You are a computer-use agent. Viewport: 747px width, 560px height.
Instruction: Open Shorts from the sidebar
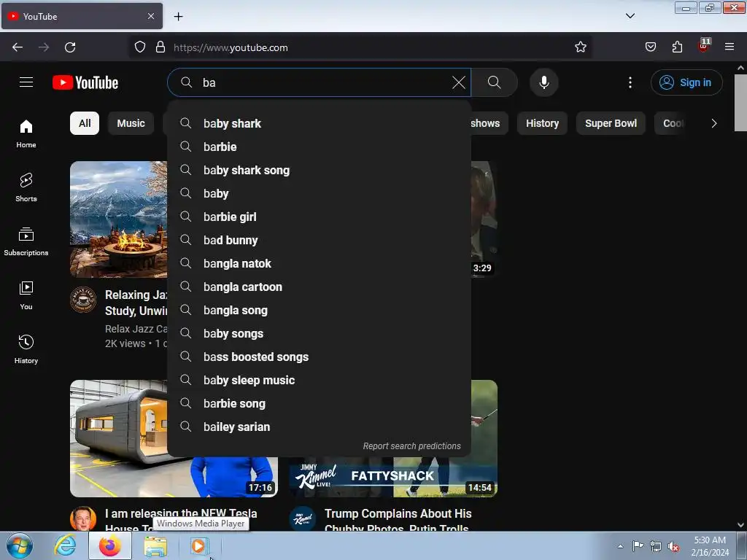[26, 187]
